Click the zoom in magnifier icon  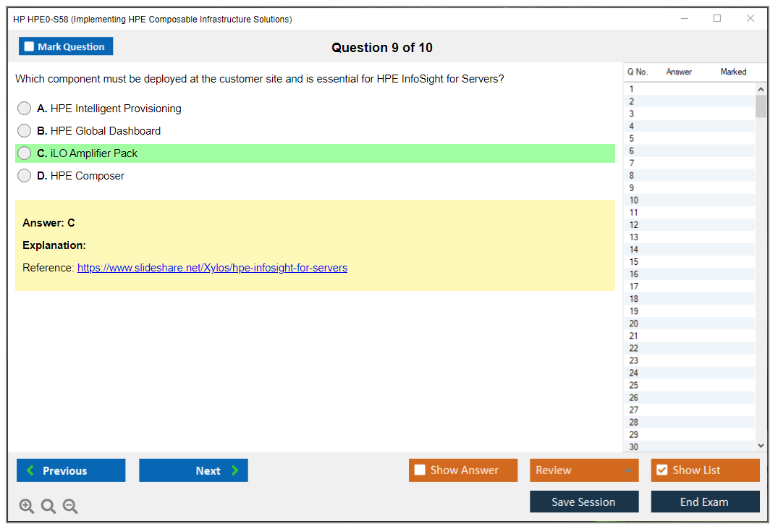coord(27,507)
